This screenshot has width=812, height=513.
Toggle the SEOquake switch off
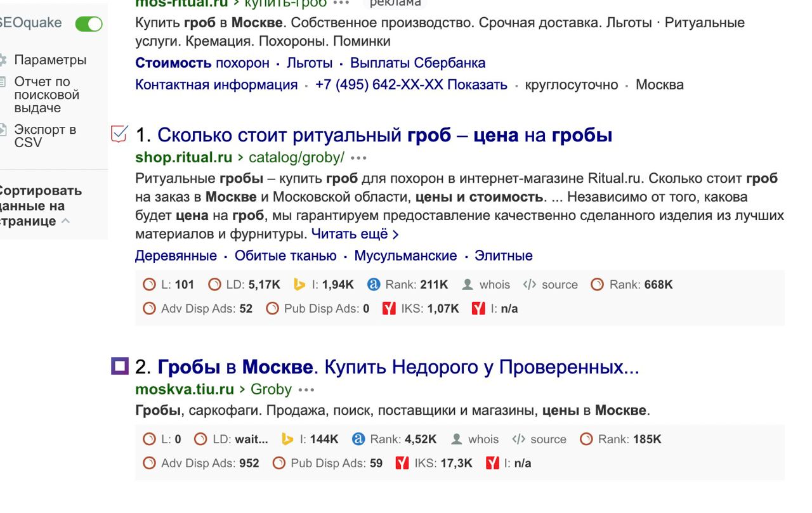(x=88, y=24)
